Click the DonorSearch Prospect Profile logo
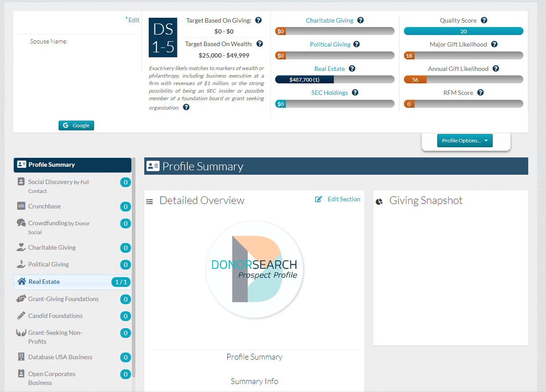The image size is (546, 392). pyautogui.click(x=254, y=269)
